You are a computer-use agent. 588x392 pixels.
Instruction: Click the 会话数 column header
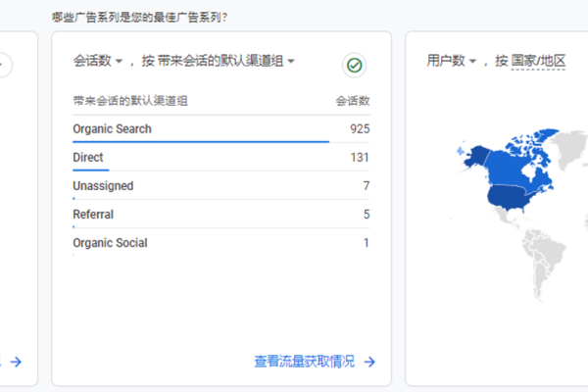coord(353,101)
